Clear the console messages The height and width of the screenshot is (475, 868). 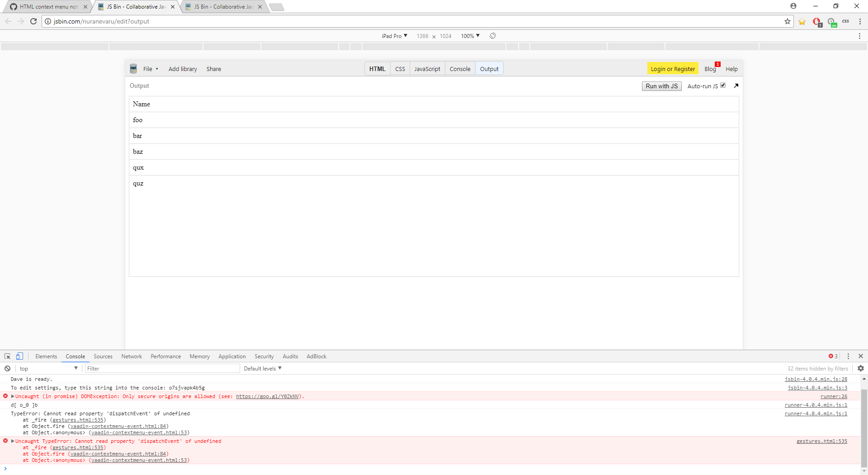click(x=8, y=369)
